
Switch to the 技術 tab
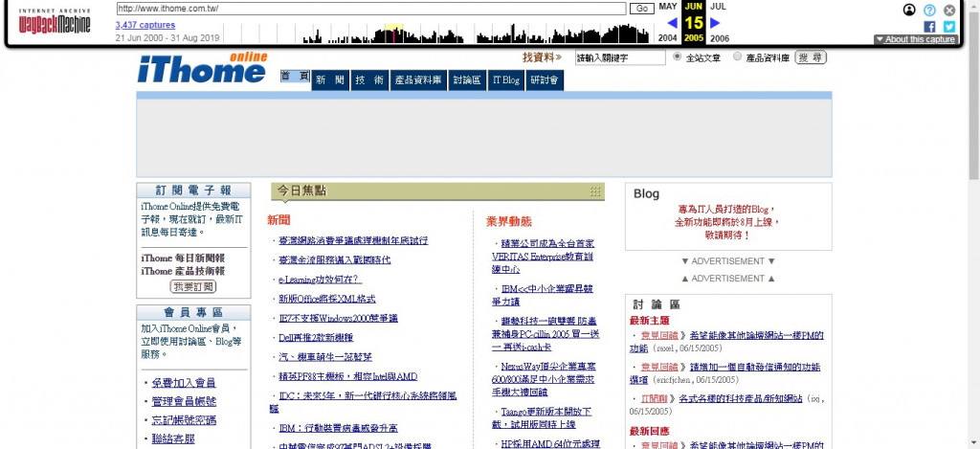(x=369, y=80)
